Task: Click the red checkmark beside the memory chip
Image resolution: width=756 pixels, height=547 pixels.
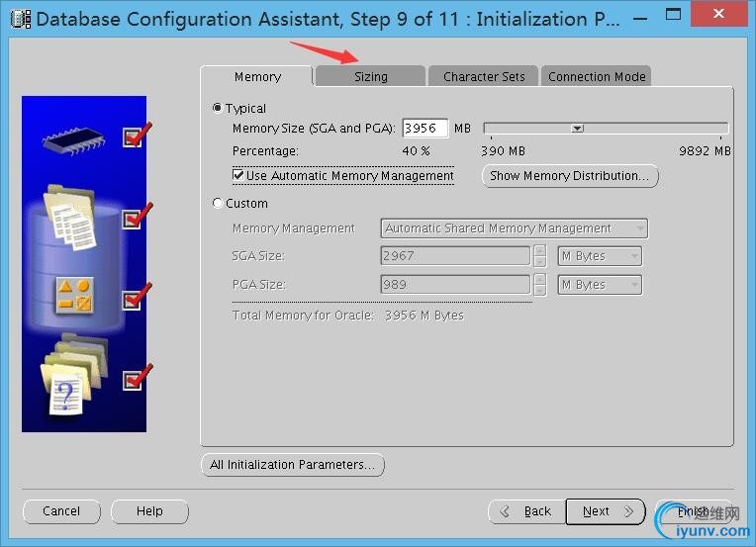Action: (x=137, y=135)
